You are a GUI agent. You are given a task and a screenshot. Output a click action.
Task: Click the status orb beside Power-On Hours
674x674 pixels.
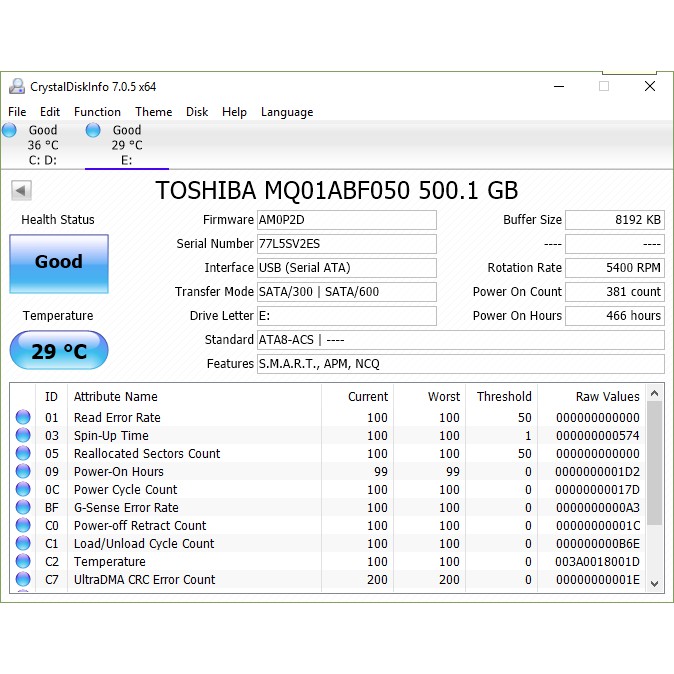pos(23,472)
